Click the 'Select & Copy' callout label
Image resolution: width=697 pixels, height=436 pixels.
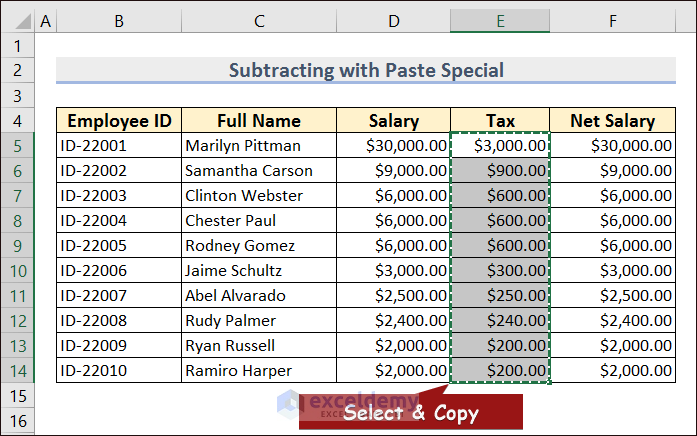(411, 413)
